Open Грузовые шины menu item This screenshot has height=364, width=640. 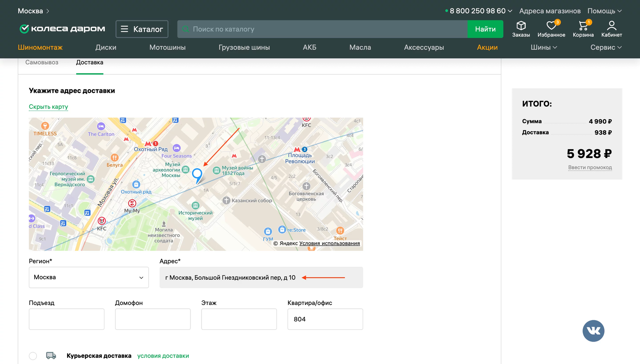point(244,47)
